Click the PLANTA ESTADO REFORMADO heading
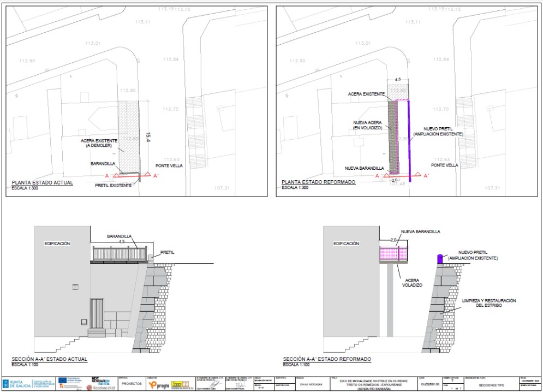The image size is (543, 392). [x=319, y=182]
